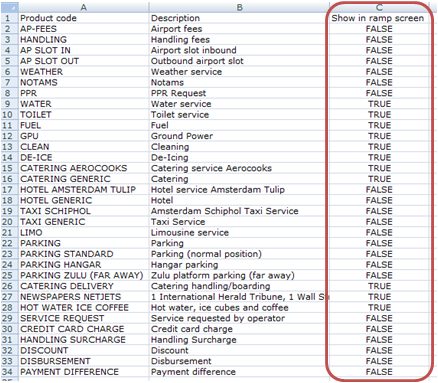
Task: Select cell AP SLOT IN
Action: click(x=84, y=50)
